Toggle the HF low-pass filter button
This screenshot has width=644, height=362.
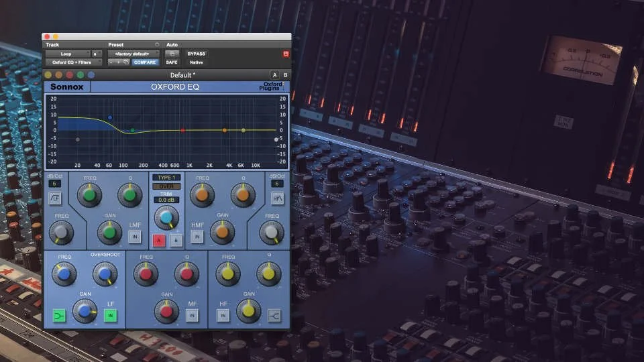(x=277, y=198)
